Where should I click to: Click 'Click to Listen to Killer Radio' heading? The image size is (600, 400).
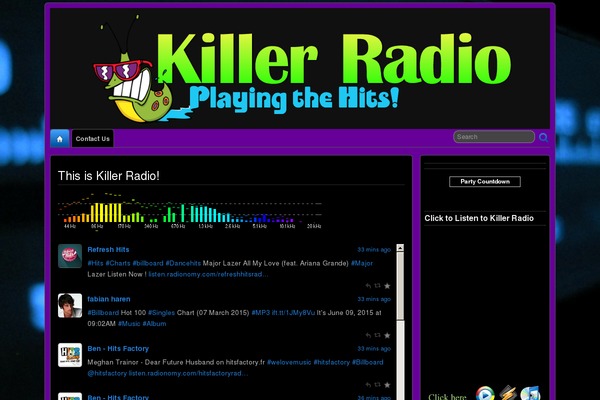(x=479, y=218)
